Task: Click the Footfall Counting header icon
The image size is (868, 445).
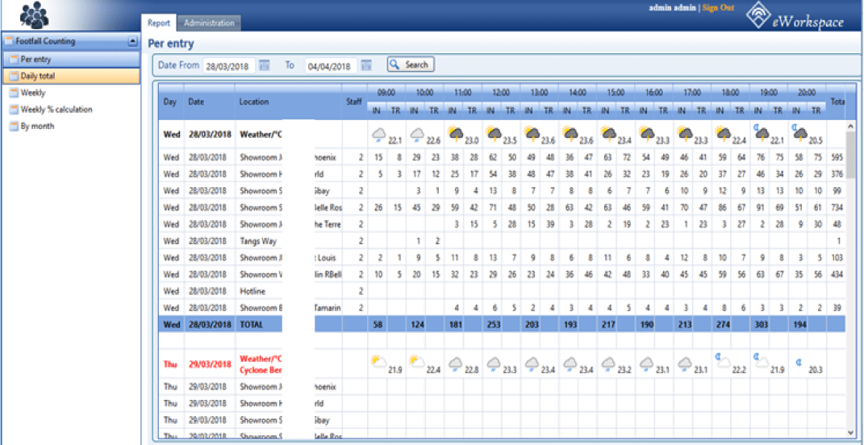Action: pyautogui.click(x=9, y=41)
